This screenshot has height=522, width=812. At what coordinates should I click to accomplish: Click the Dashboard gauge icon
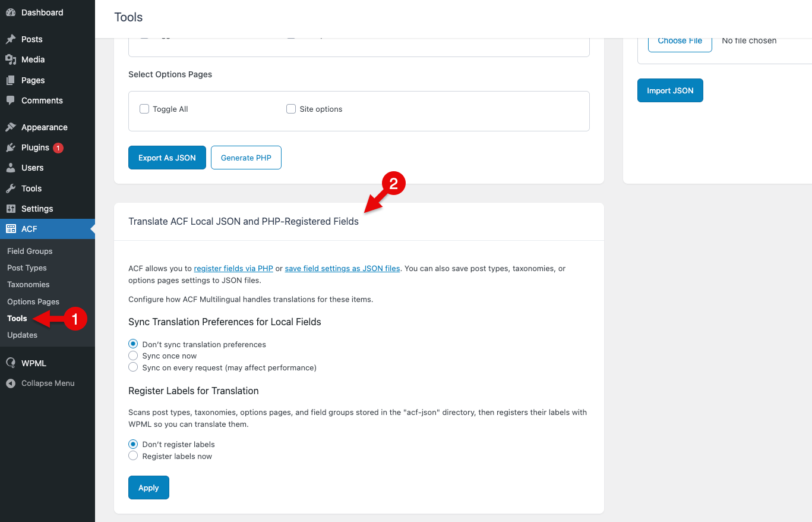11,12
